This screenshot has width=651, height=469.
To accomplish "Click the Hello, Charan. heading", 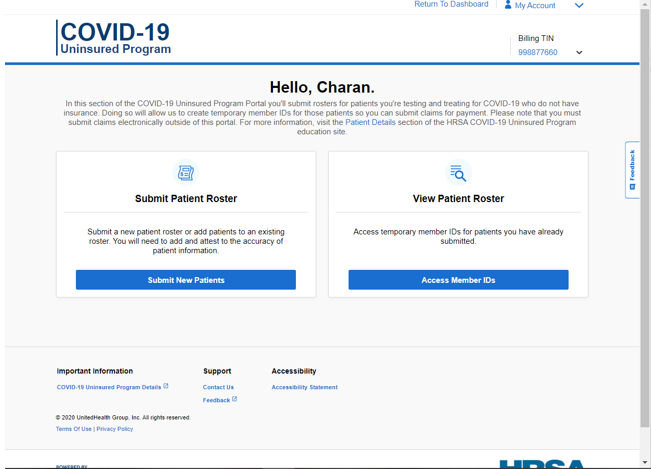I will (x=322, y=88).
